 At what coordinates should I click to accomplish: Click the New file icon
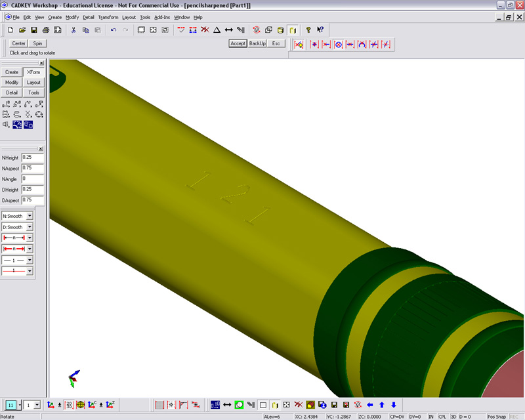point(11,30)
